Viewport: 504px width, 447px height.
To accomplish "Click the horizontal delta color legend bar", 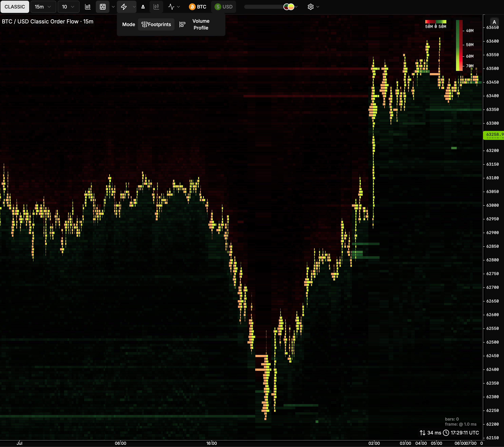I will click(x=436, y=22).
